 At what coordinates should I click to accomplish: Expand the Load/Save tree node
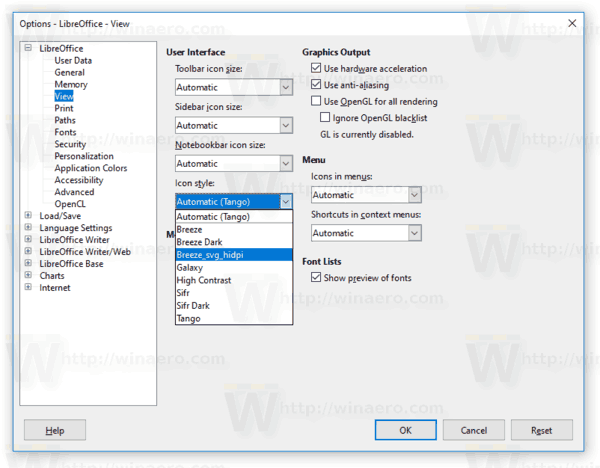(x=28, y=215)
